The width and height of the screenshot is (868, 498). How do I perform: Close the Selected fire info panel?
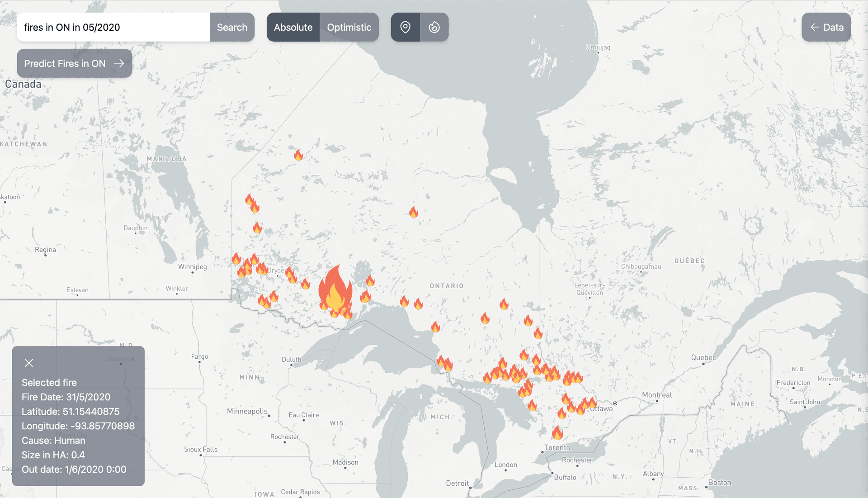[x=29, y=363]
